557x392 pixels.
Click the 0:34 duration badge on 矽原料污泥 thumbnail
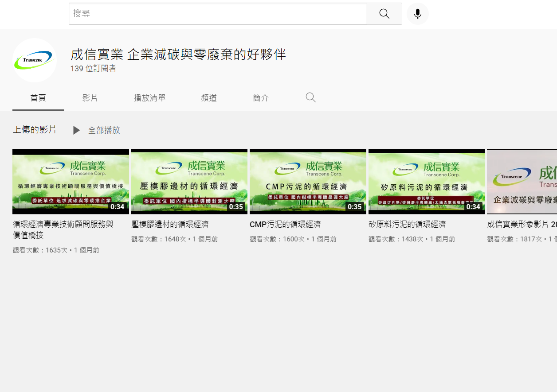tap(473, 207)
